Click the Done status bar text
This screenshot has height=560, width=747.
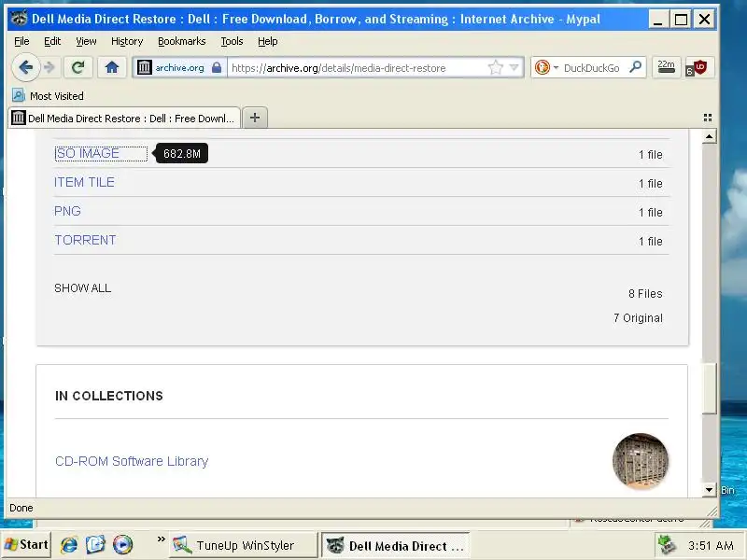21,508
